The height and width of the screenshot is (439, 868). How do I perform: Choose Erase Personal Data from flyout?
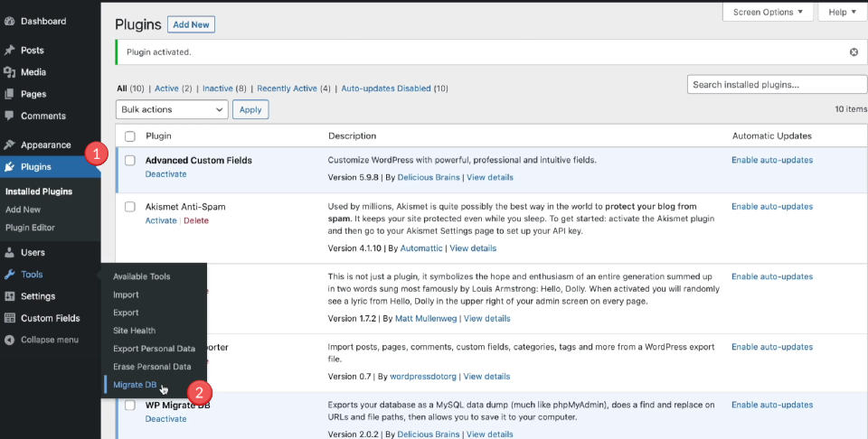pyautogui.click(x=152, y=367)
